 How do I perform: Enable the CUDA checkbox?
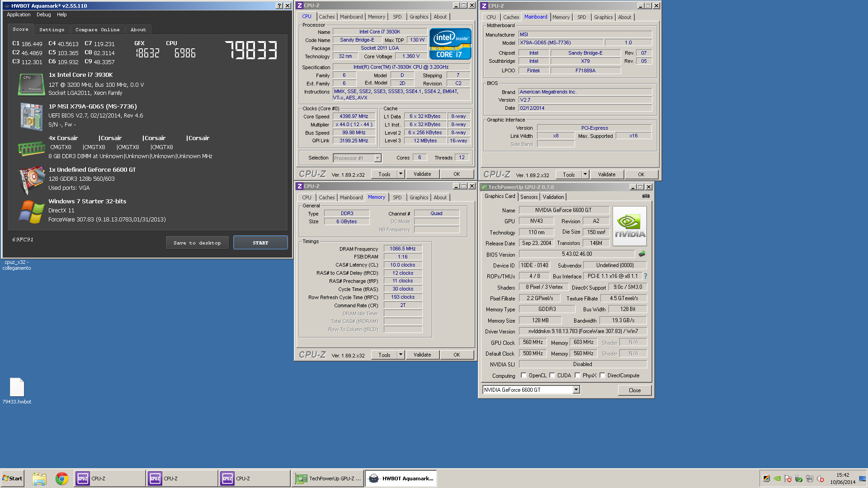pyautogui.click(x=552, y=375)
